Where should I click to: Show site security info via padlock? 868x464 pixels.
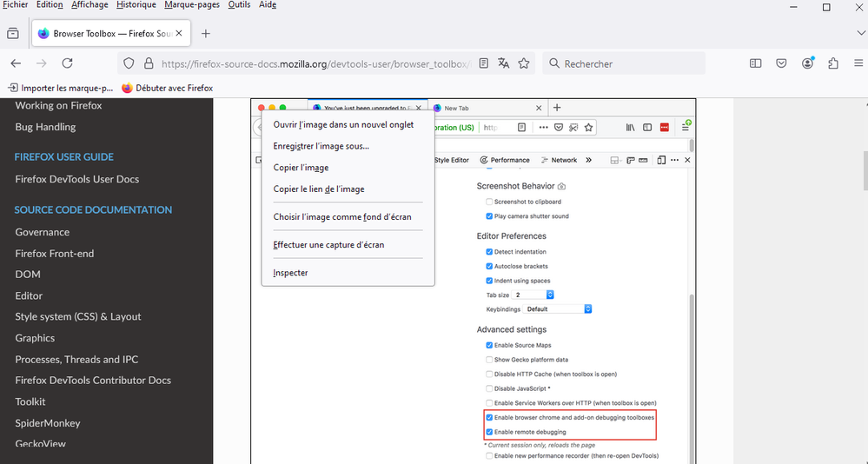pos(149,63)
